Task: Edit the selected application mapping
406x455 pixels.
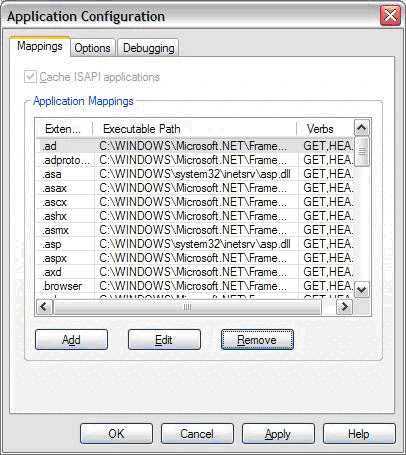Action: point(164,340)
